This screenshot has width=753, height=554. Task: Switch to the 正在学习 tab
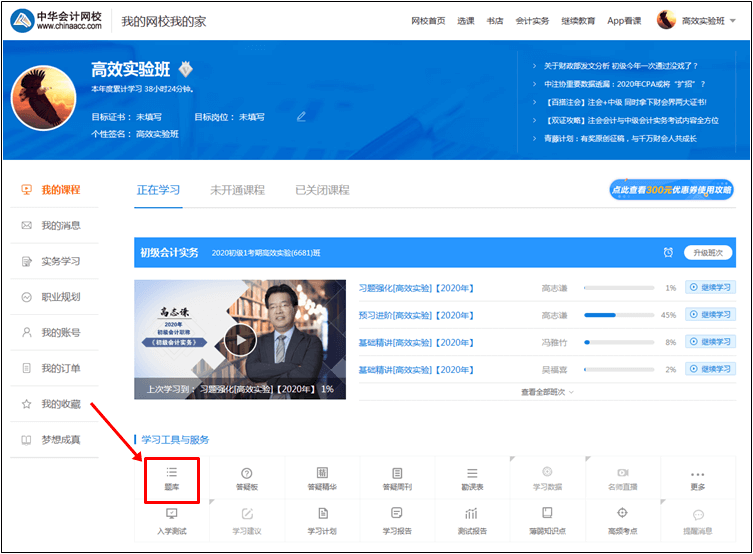click(x=158, y=190)
